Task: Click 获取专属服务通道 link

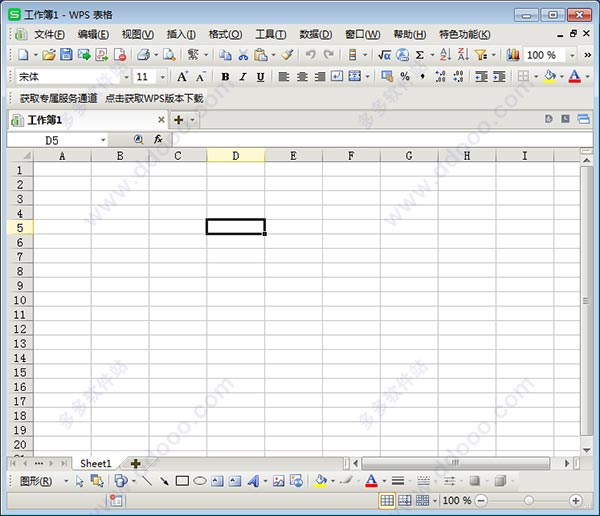Action: click(x=59, y=98)
